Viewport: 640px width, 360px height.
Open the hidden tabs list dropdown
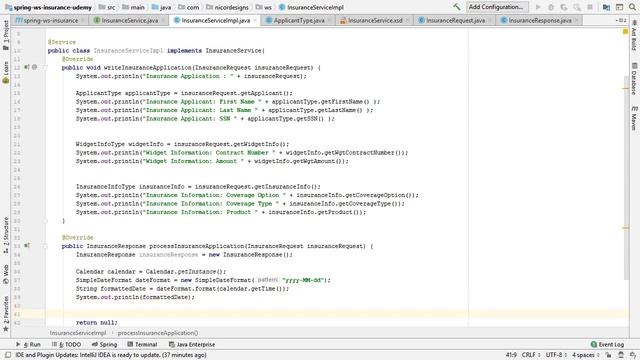621,20
